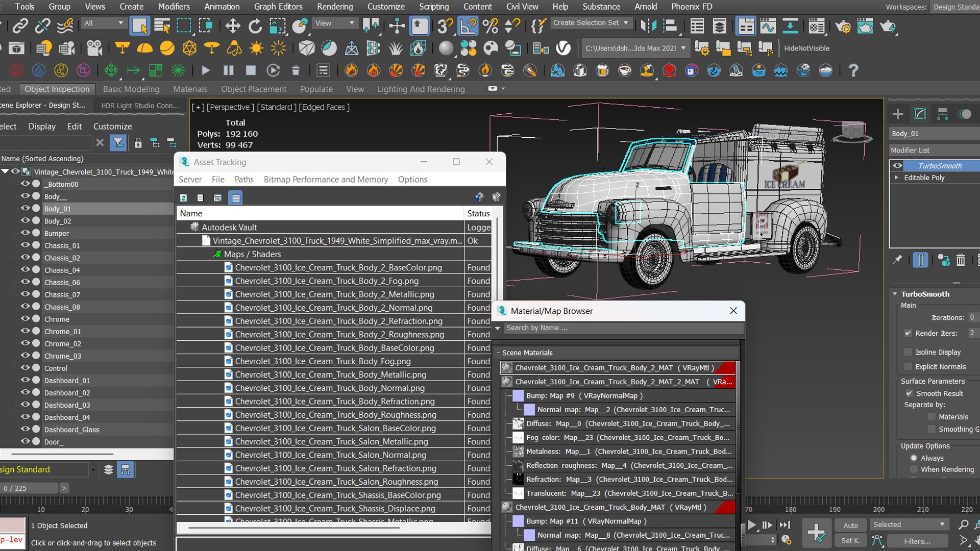Screen dimensions: 980x551
Task: Refresh the Asset Tracking list
Action: pos(184,198)
